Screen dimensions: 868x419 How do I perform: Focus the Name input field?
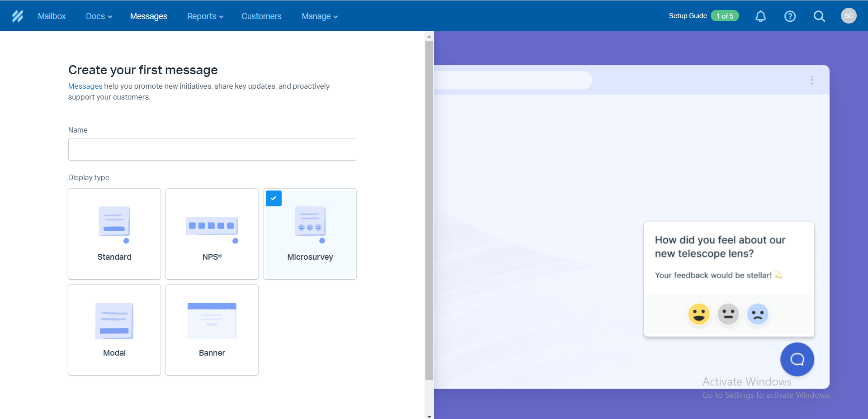pyautogui.click(x=212, y=149)
